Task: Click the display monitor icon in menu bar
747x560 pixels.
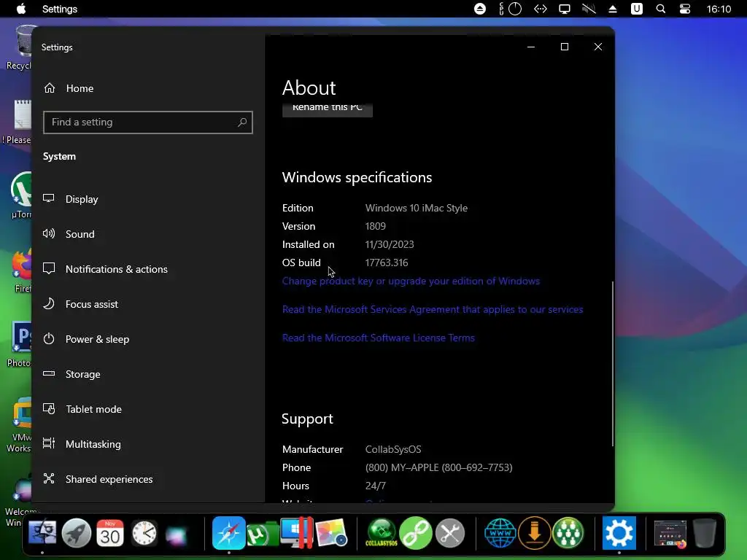Action: click(x=565, y=9)
